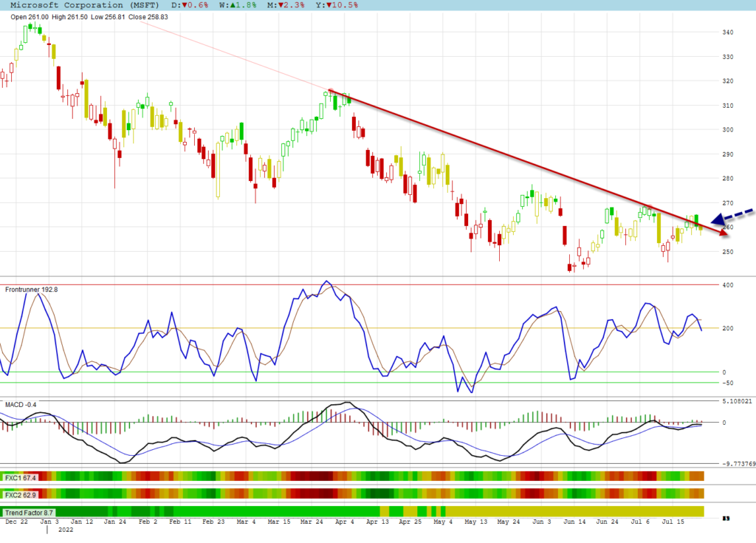This screenshot has height=543, width=756.
Task: Click the 'Jun 24' date axis label
Action: coord(607,522)
